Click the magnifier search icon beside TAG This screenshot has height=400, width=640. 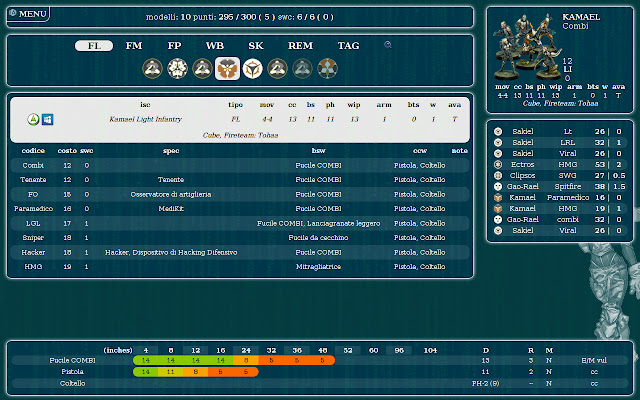coord(388,45)
